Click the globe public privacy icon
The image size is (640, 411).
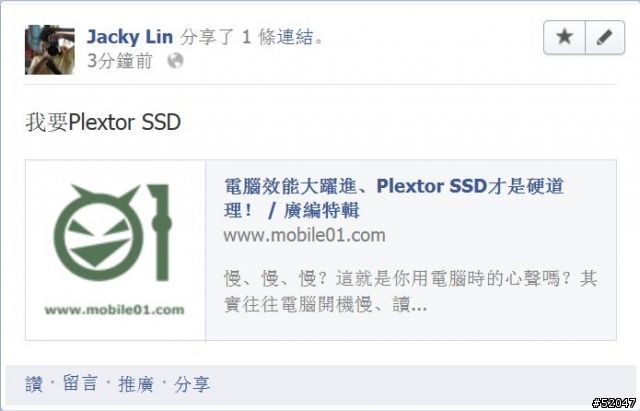coord(176,61)
